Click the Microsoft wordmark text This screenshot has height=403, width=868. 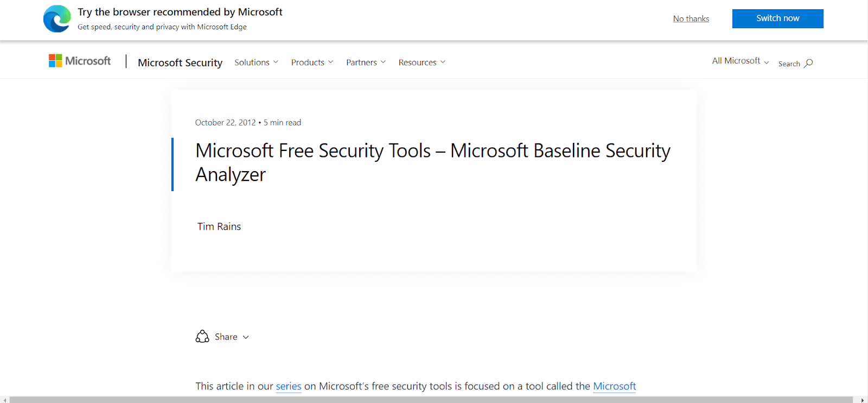coord(88,61)
